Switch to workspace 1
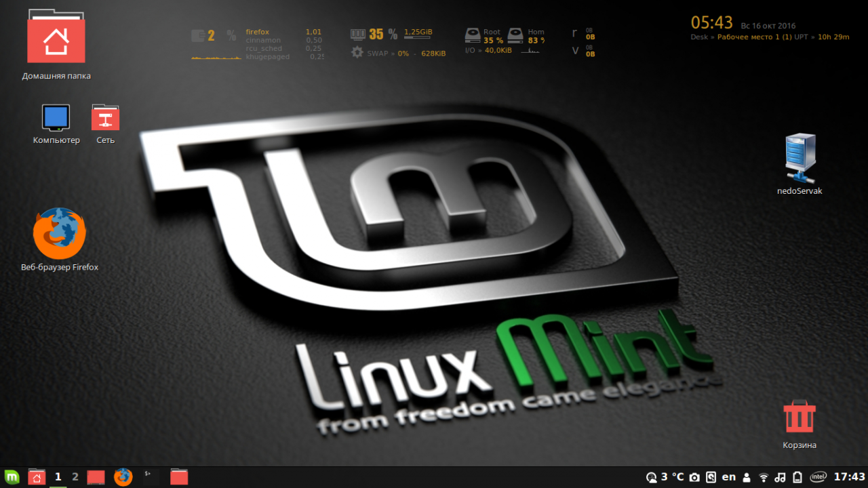The height and width of the screenshot is (488, 868). (x=58, y=477)
